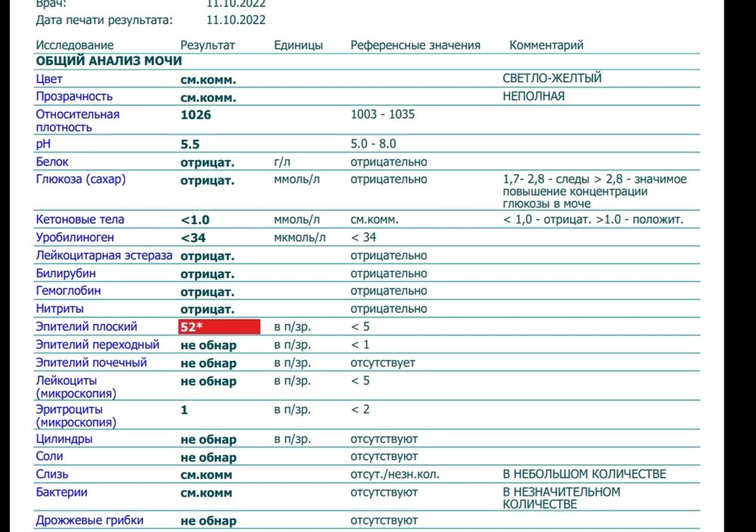756x532 pixels.
Task: Click the 'Гемоглобин' row name
Action: (69, 291)
